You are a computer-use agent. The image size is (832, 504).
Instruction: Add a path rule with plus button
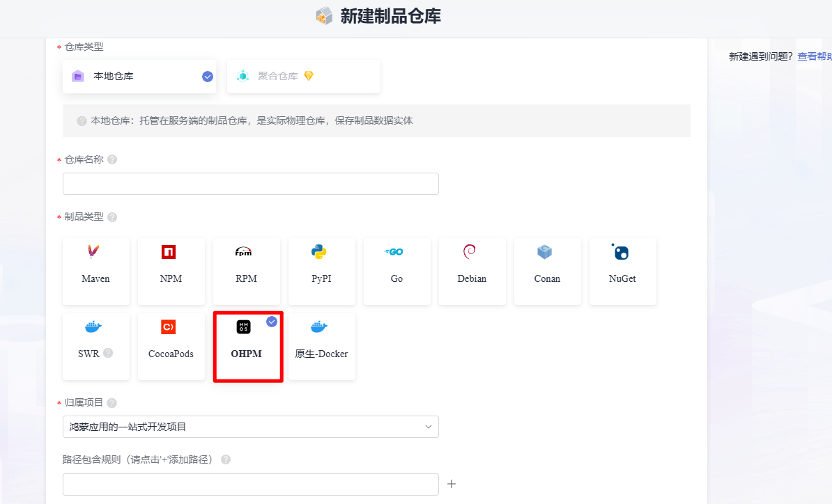(x=452, y=484)
